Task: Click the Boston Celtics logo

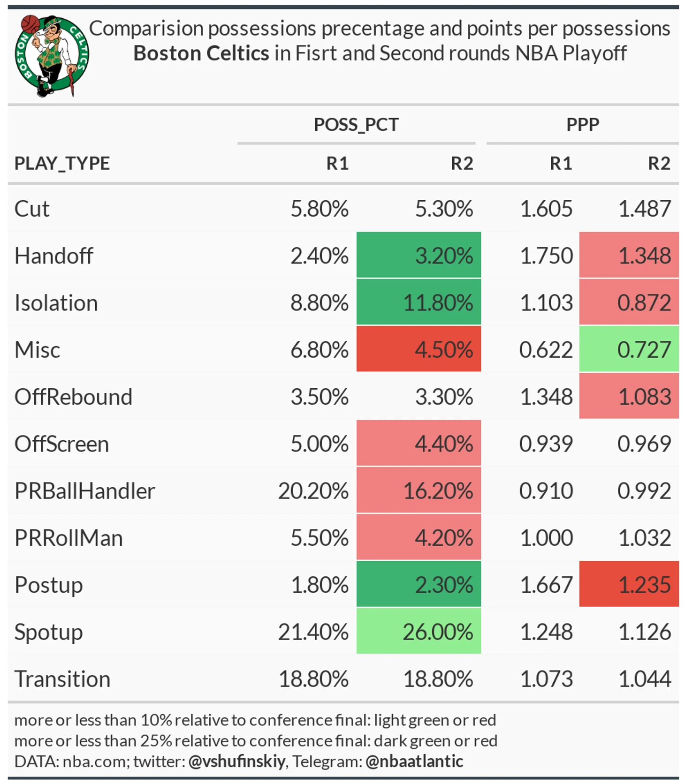Action: tap(51, 55)
